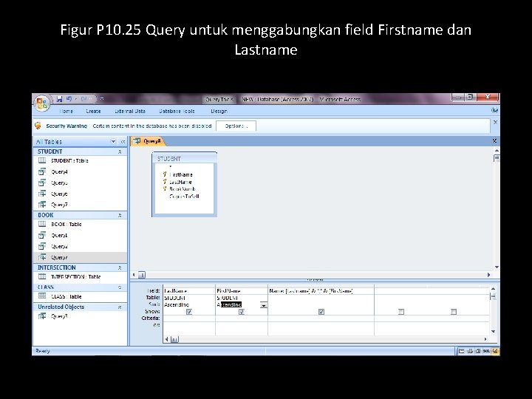Screen dimensions: 532x399
Task: Switch to PivotChart View from the status bar
Action: coord(478,351)
